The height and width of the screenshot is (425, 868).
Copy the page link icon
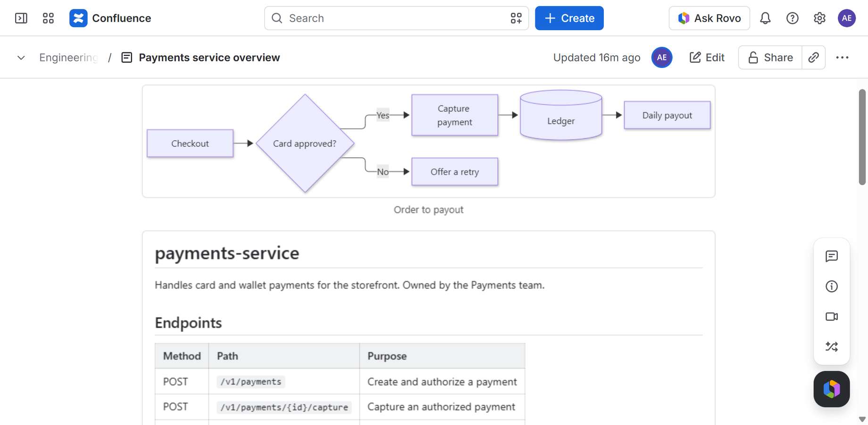(814, 58)
